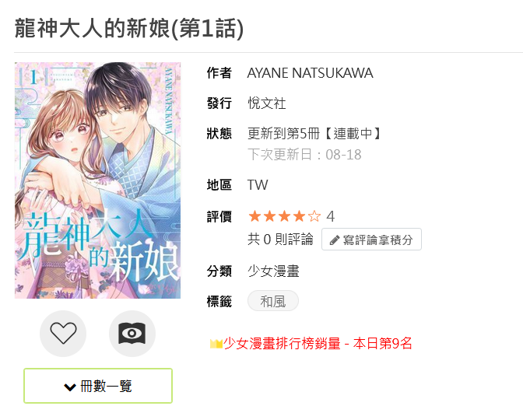Click the manga cover thumbnail

[98, 180]
